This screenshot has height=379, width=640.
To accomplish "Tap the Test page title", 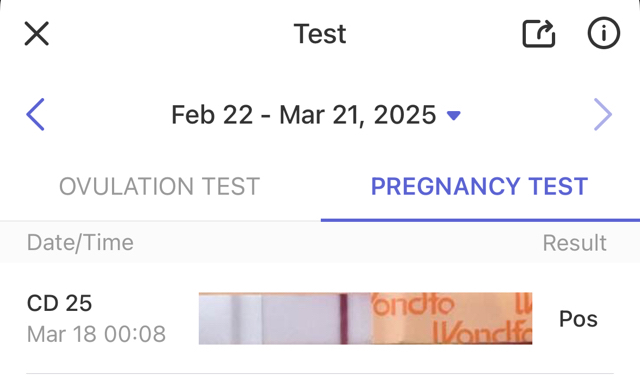I will pos(320,33).
